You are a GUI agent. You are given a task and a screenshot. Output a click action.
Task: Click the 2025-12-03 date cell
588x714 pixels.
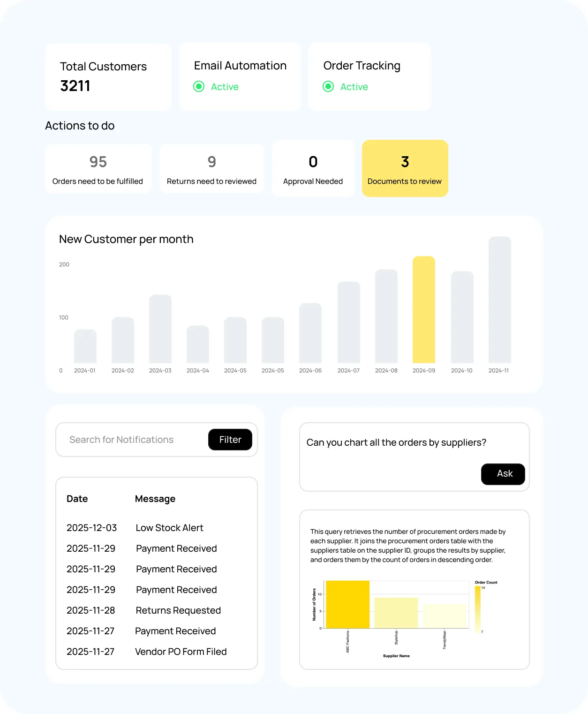click(x=91, y=528)
